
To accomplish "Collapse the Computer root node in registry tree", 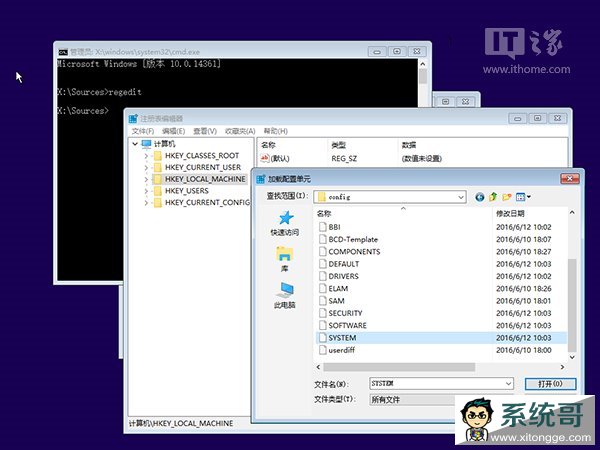I will click(x=135, y=144).
